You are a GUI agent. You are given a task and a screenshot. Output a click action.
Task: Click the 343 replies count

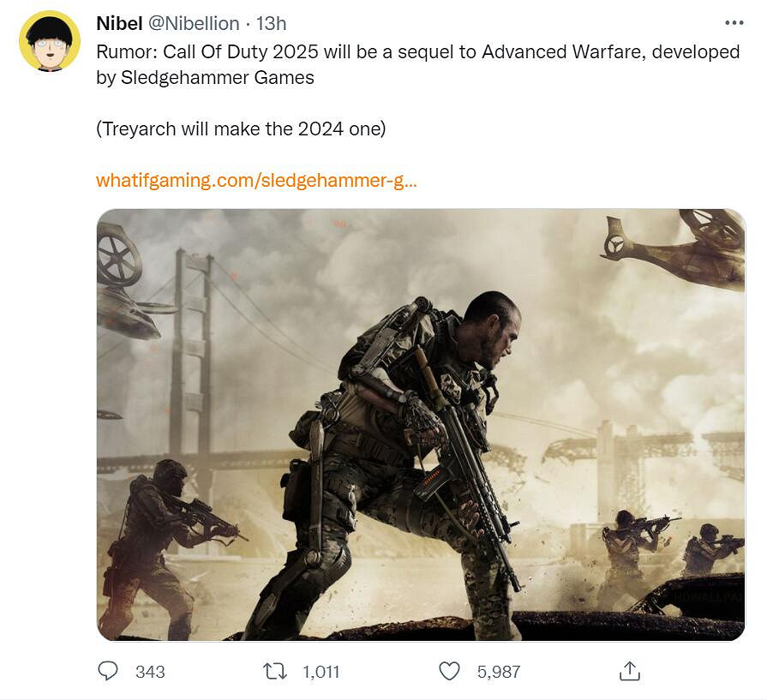point(150,672)
